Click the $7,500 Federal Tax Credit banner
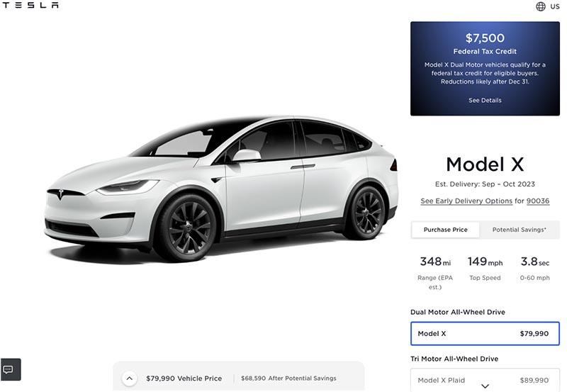Image resolution: width=567 pixels, height=392 pixels. (x=485, y=69)
